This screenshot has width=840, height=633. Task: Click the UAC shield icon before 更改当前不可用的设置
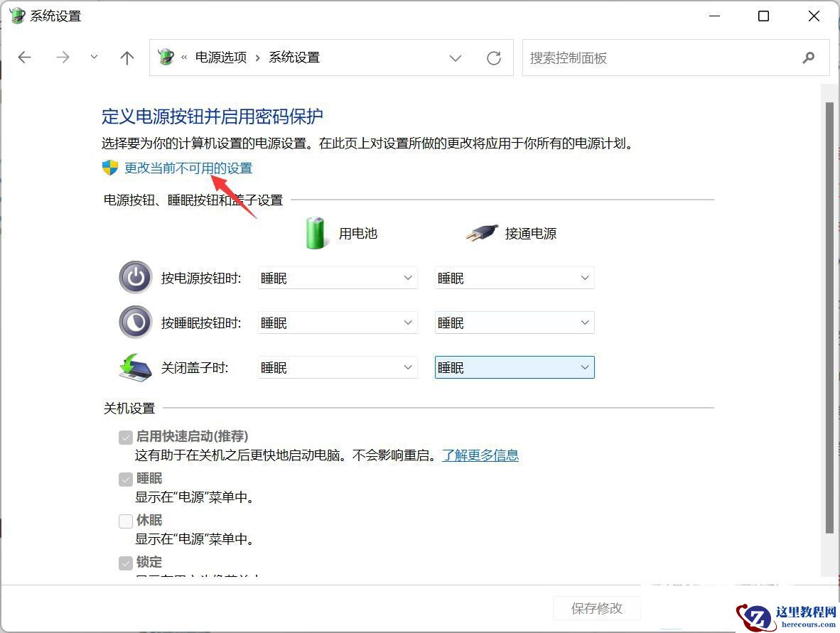109,168
